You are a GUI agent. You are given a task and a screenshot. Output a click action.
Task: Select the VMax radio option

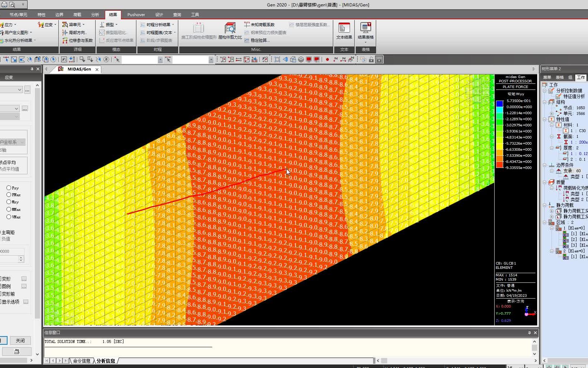click(x=9, y=217)
